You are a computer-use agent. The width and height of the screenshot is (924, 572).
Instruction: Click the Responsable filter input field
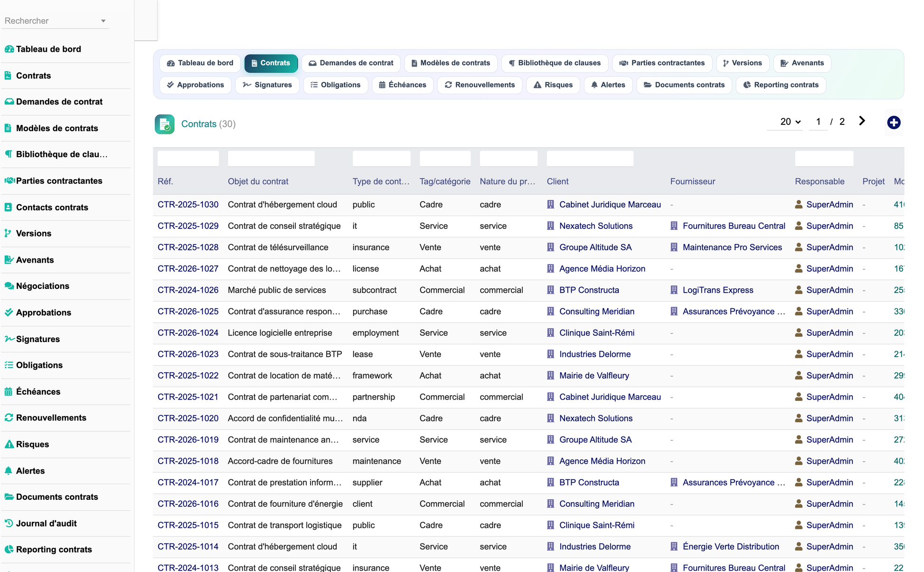tap(824, 159)
